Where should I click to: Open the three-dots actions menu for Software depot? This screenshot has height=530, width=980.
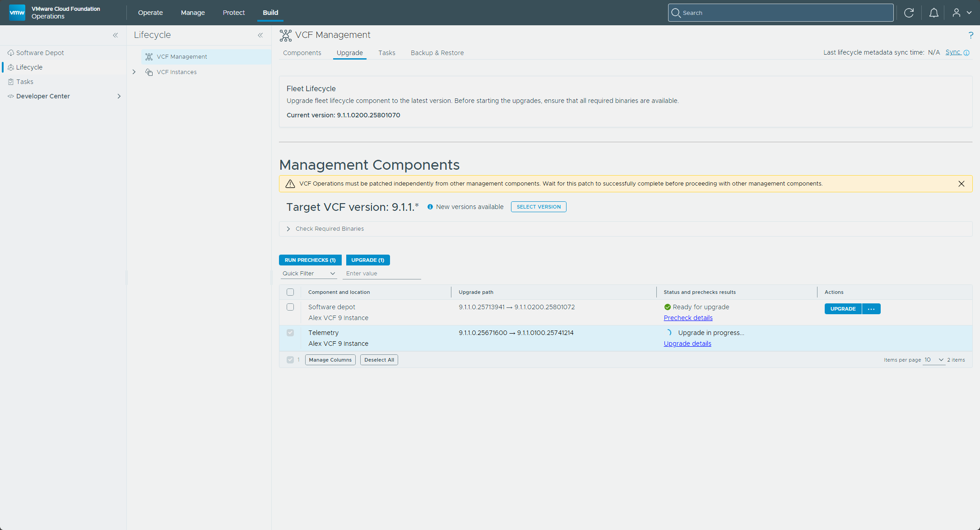pyautogui.click(x=871, y=309)
